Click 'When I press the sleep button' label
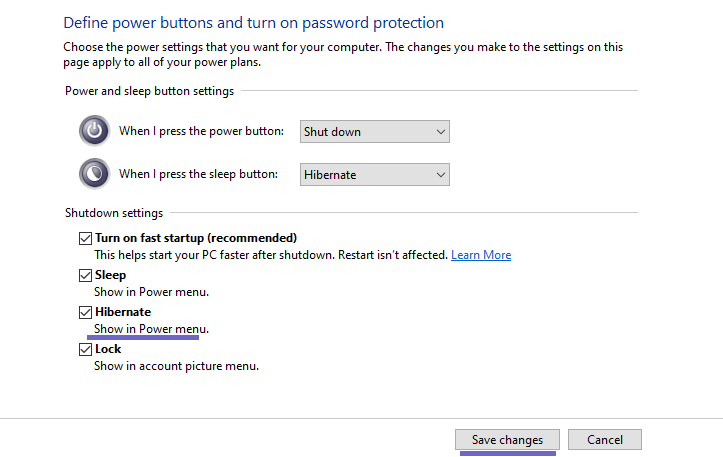 click(197, 174)
